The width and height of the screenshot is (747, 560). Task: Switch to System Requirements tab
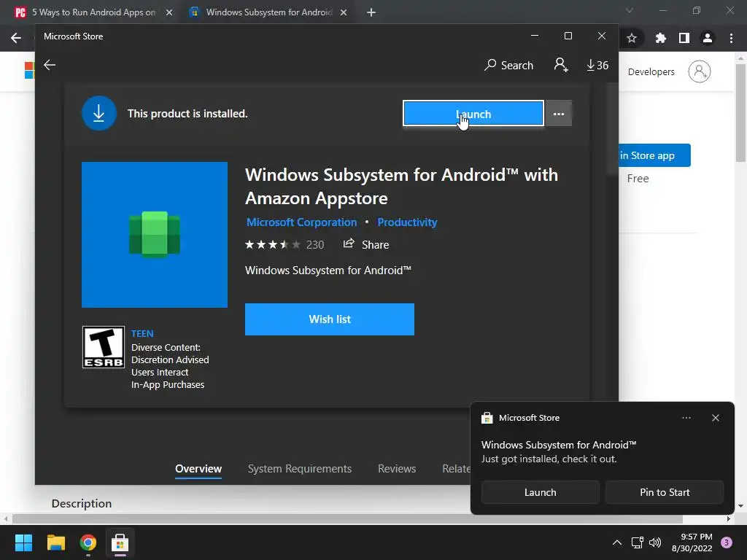pos(300,469)
